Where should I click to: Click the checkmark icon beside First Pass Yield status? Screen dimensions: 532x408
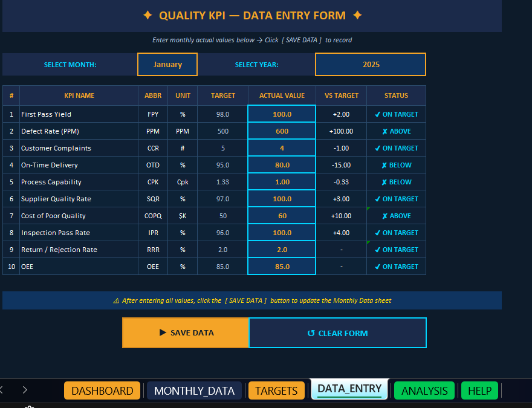[x=378, y=114]
